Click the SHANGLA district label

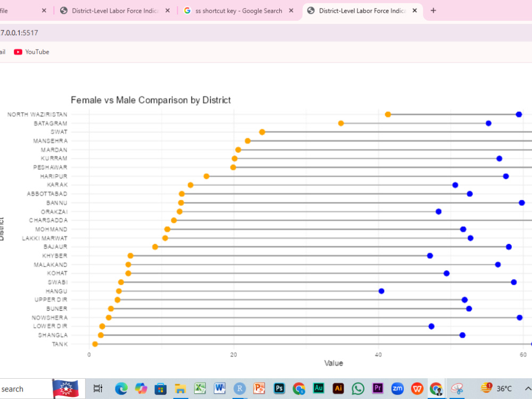click(x=53, y=335)
